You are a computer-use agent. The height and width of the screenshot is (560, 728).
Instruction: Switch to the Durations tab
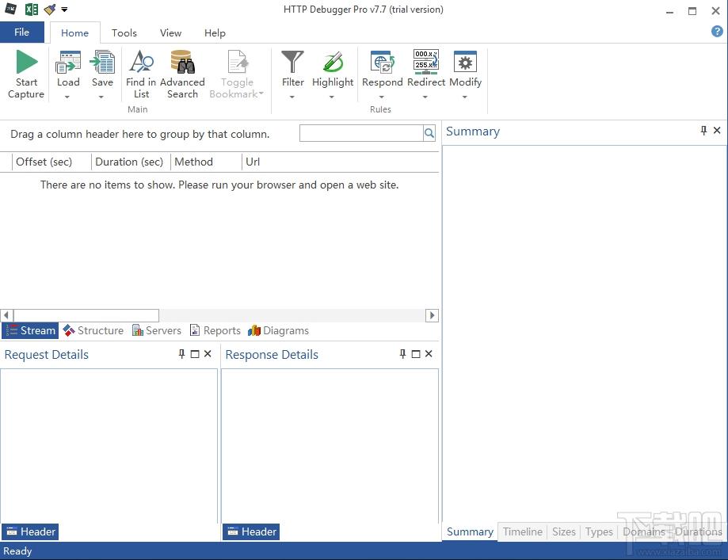pos(698,531)
